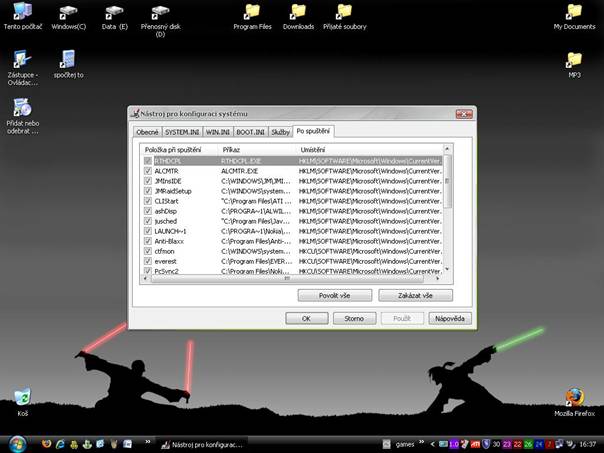Click the purple 1.0 tray icon
This screenshot has height=453, width=604.
pyautogui.click(x=454, y=444)
